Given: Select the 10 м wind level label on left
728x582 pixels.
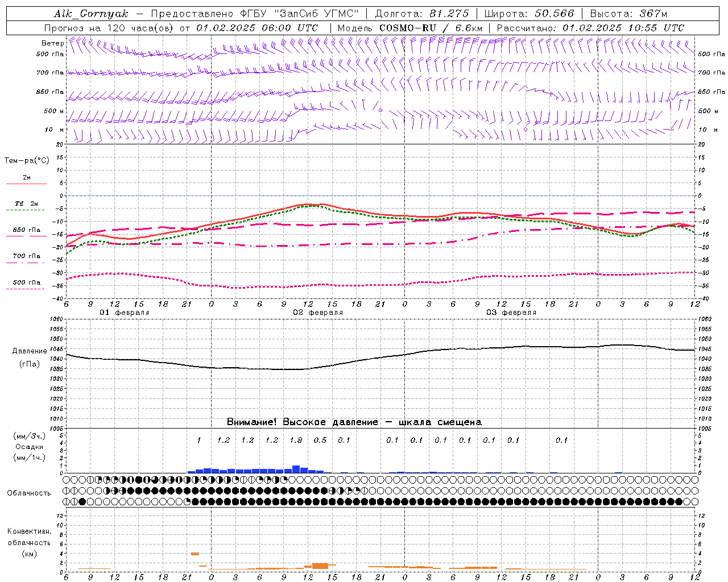Looking at the screenshot, I should 55,130.
